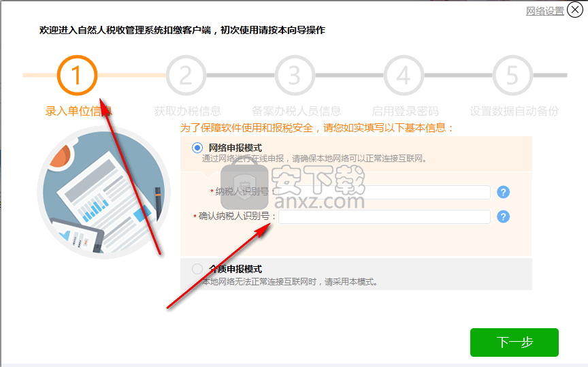Click the 网络申报模式 label text
Image resolution: width=588 pixels, height=367 pixels.
[x=235, y=148]
